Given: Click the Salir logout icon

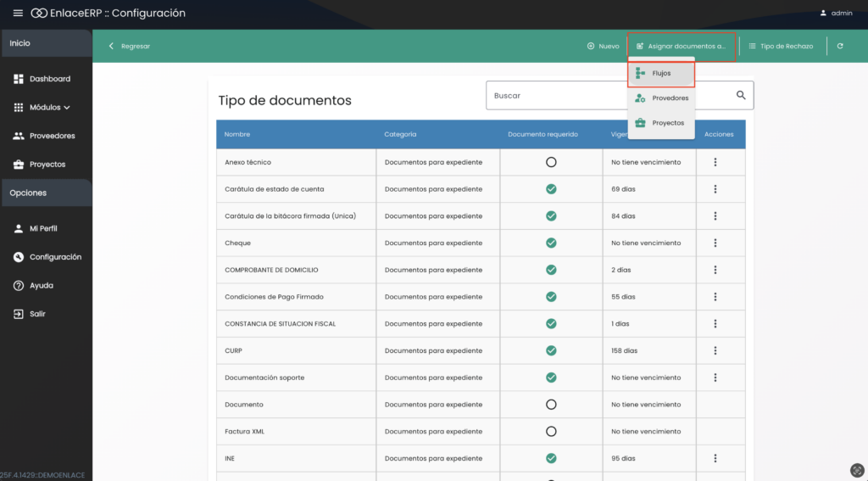Looking at the screenshot, I should [19, 314].
